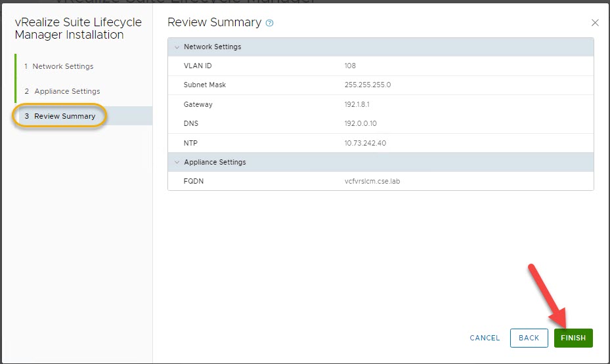Click the FQDN value vcfvrslcm.cse.lab
The image size is (610, 364).
pyautogui.click(x=372, y=181)
